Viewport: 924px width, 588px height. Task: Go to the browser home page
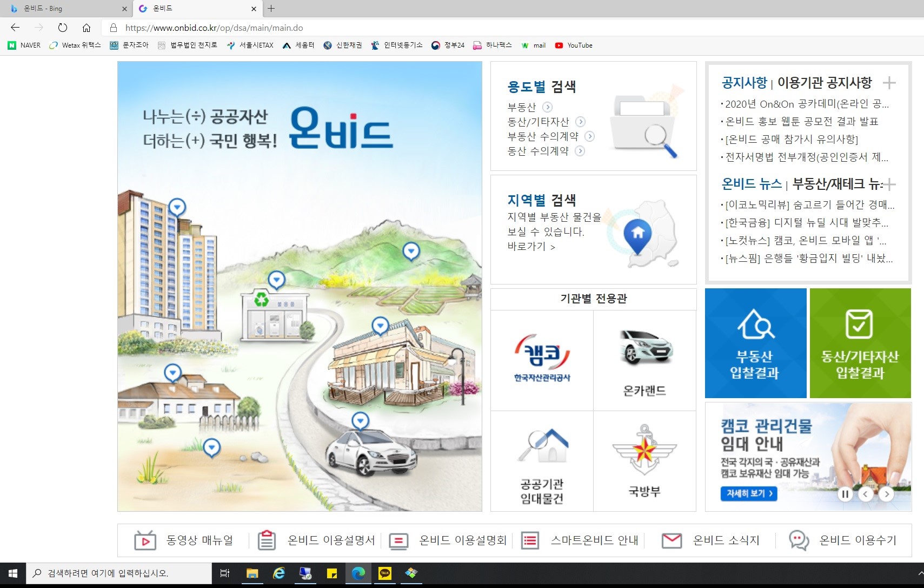[x=87, y=28]
